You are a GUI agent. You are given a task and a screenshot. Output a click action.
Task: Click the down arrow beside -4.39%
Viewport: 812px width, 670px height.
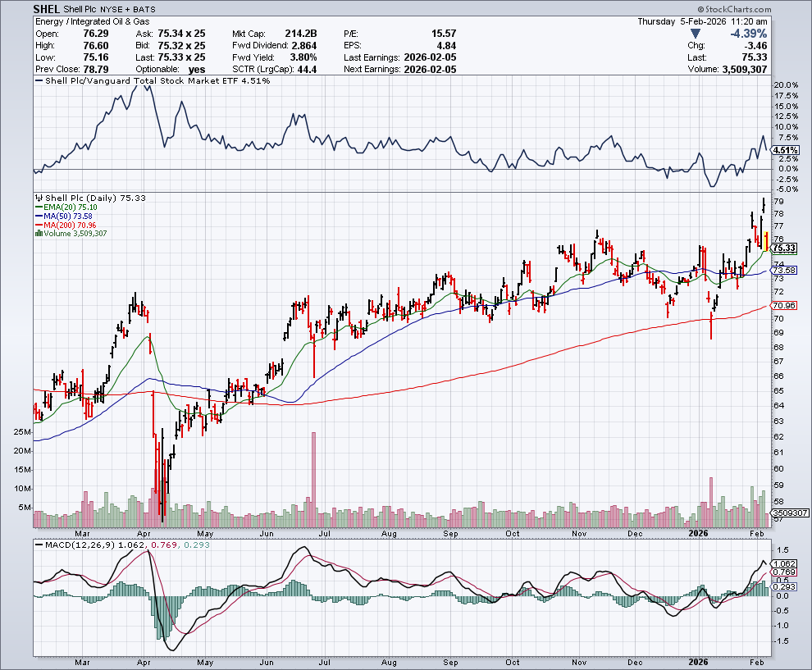[x=696, y=34]
